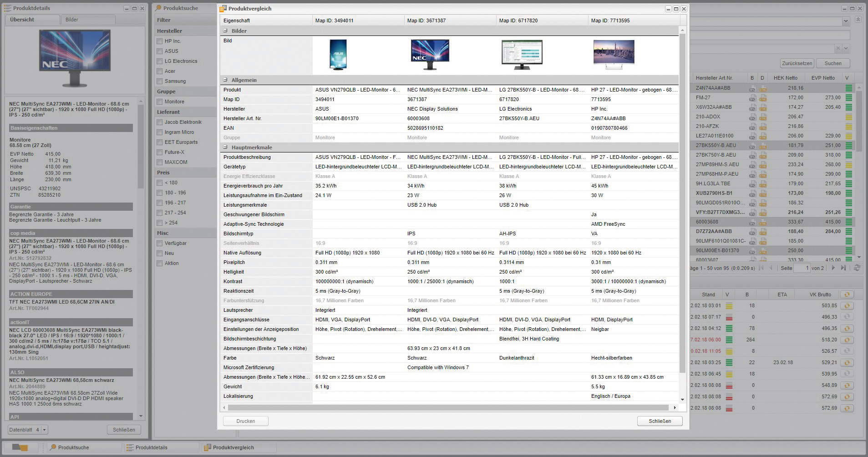Click comparison table scroll-down arrow
This screenshot has width=868, height=457.
click(682, 400)
